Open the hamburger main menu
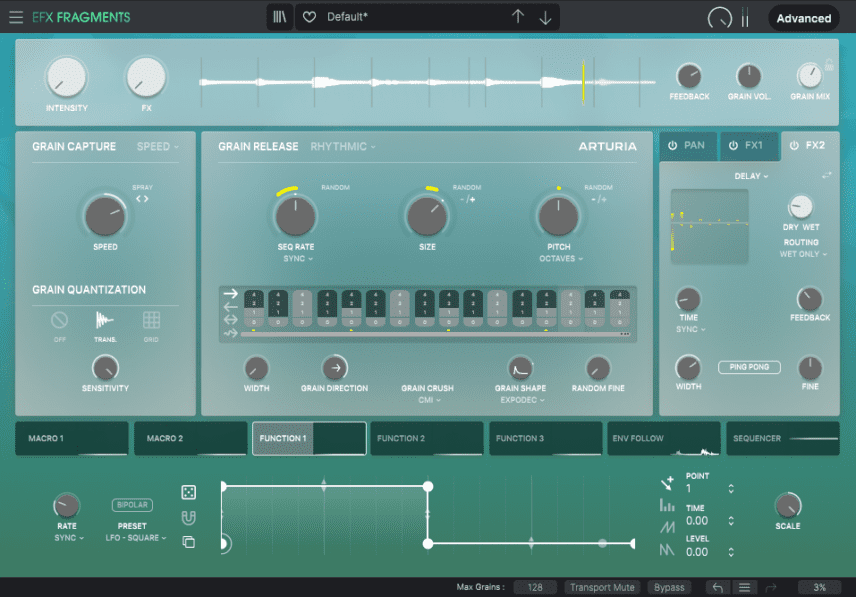The height and width of the screenshot is (597, 856). click(16, 17)
